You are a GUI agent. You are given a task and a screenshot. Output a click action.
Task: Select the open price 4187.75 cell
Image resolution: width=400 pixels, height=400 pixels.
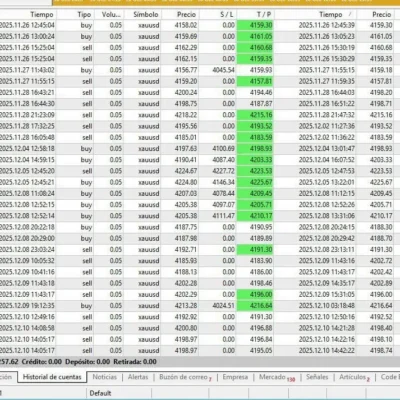(x=186, y=227)
